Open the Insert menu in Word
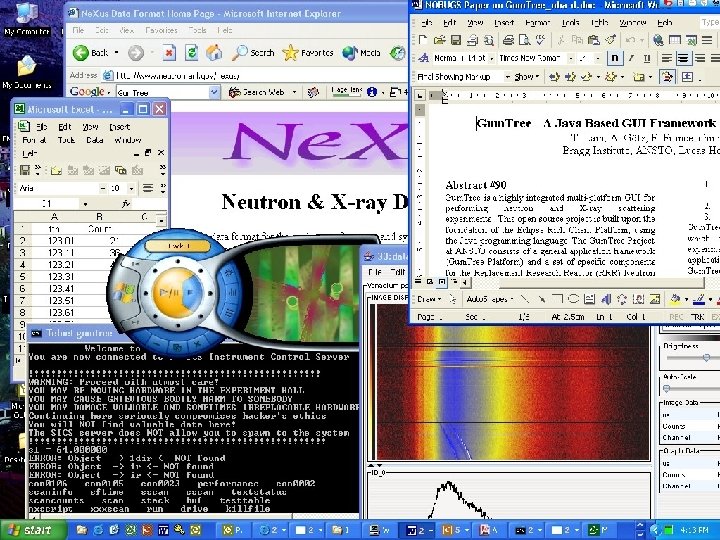Viewport: 720px width, 540px height. point(504,22)
